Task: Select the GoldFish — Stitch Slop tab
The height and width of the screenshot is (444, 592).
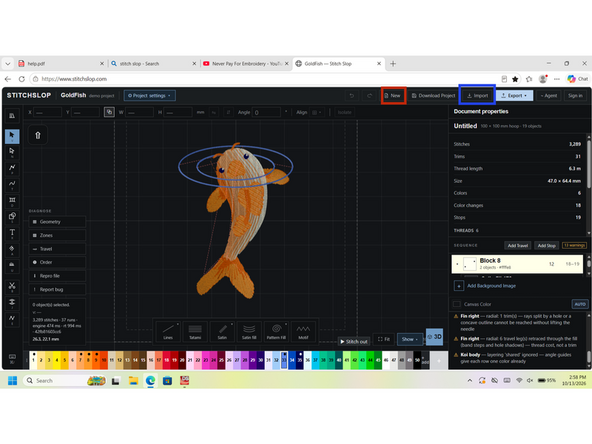Action: click(338, 64)
